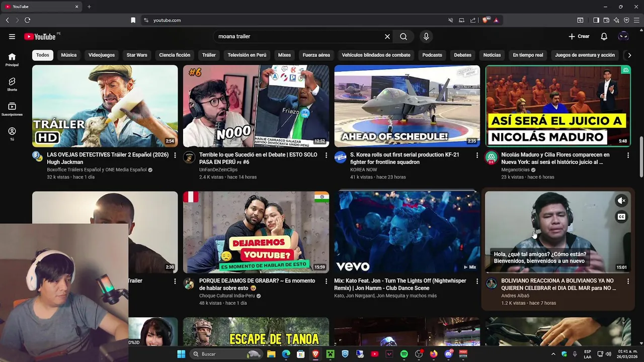Viewport: 644px width, 362px height.
Task: Open the browser main menu
Action: pyautogui.click(x=636, y=20)
